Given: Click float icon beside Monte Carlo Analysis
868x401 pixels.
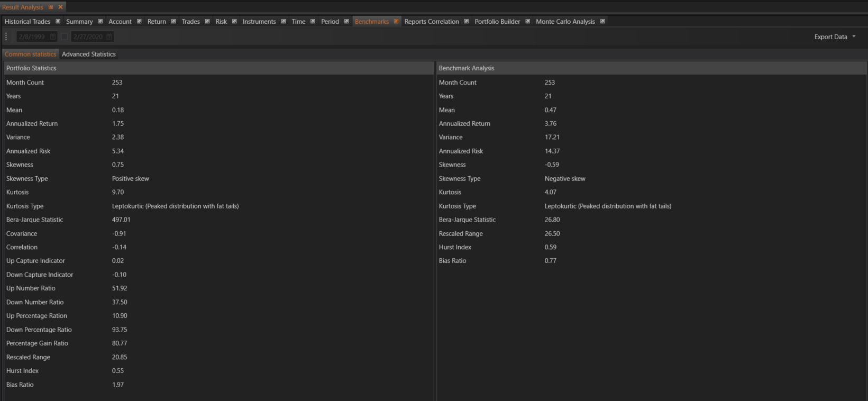Looking at the screenshot, I should (602, 22).
